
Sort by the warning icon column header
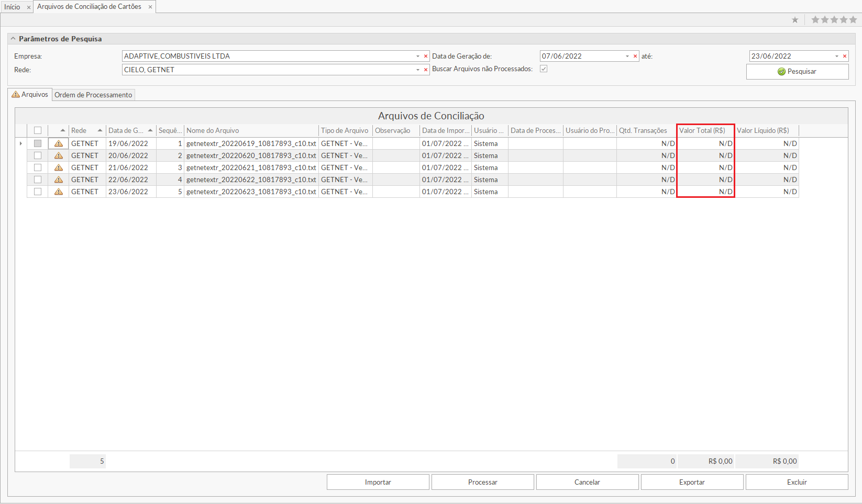point(59,130)
